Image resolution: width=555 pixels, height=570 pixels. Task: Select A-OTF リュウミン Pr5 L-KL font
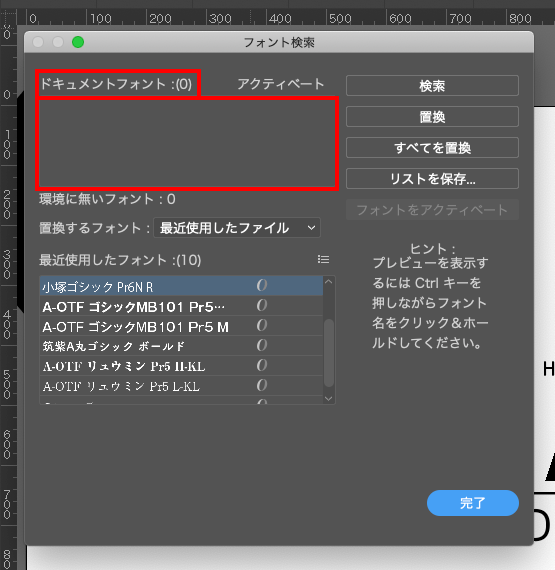tap(181, 386)
